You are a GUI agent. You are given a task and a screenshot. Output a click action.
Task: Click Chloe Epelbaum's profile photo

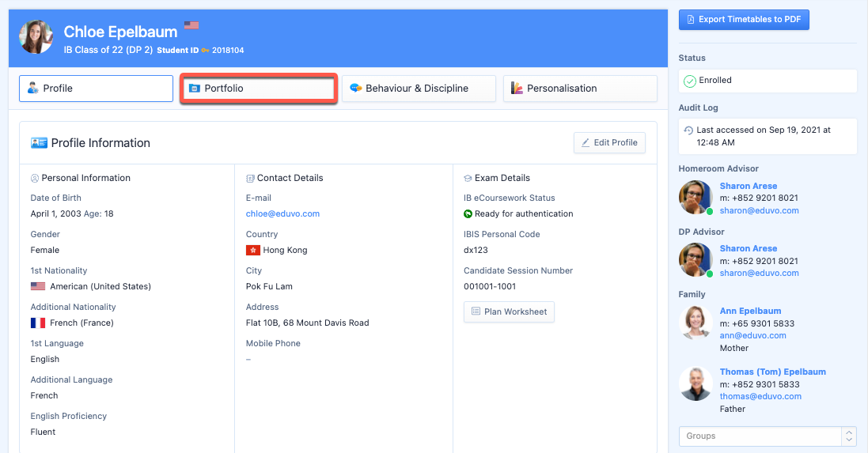pos(36,37)
